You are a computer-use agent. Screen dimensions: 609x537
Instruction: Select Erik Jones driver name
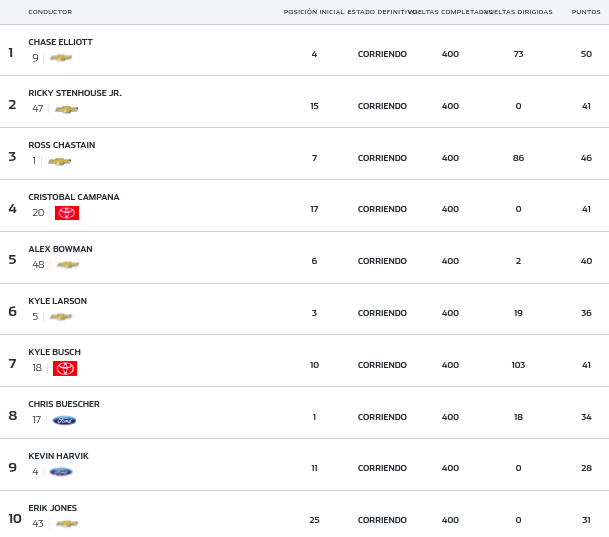point(52,508)
